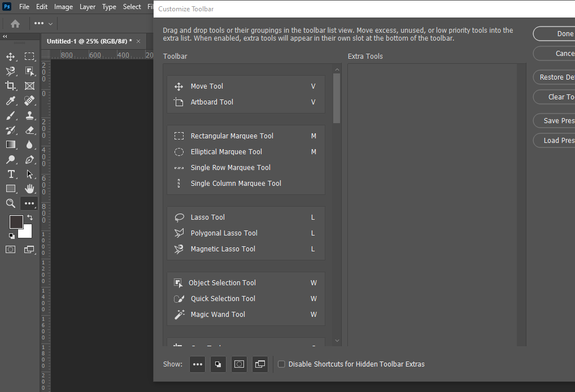
Task: Select the Gradient tool
Action: pos(11,145)
